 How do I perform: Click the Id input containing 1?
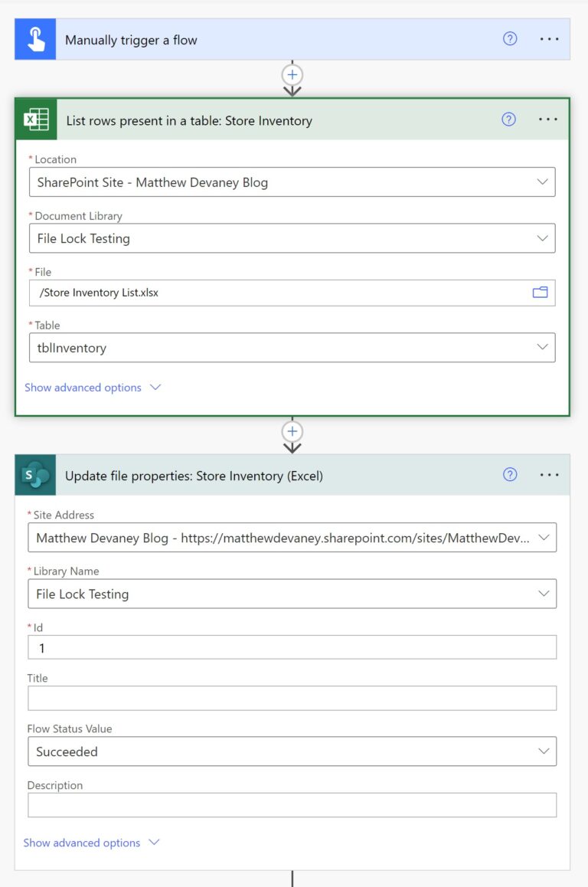pyautogui.click(x=291, y=646)
